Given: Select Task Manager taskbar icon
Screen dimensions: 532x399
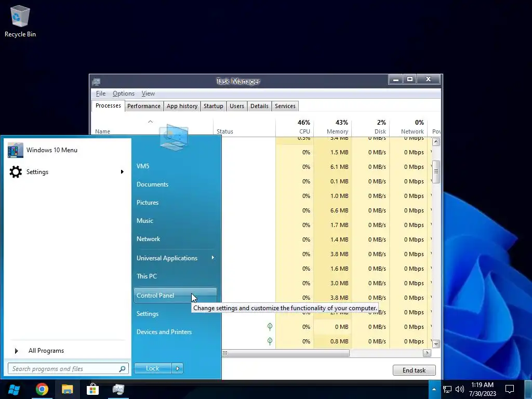Looking at the screenshot, I should click(x=118, y=389).
